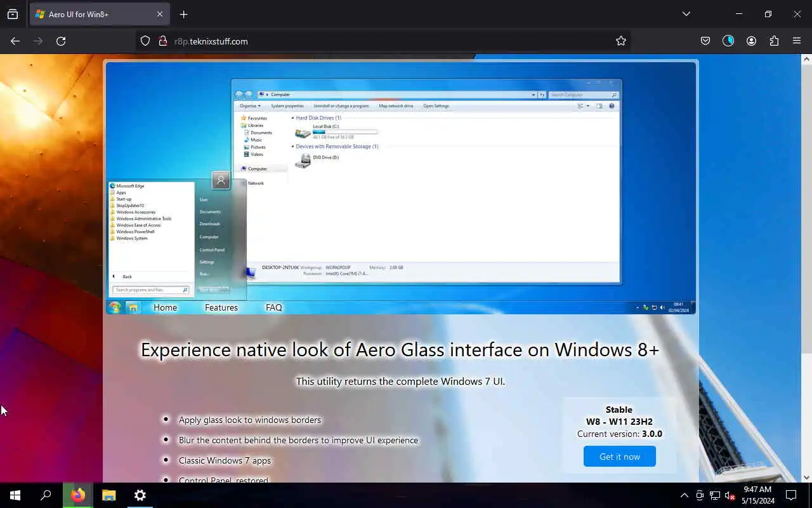Click the scrollbar up arrow
812x508 pixels.
pyautogui.click(x=806, y=59)
